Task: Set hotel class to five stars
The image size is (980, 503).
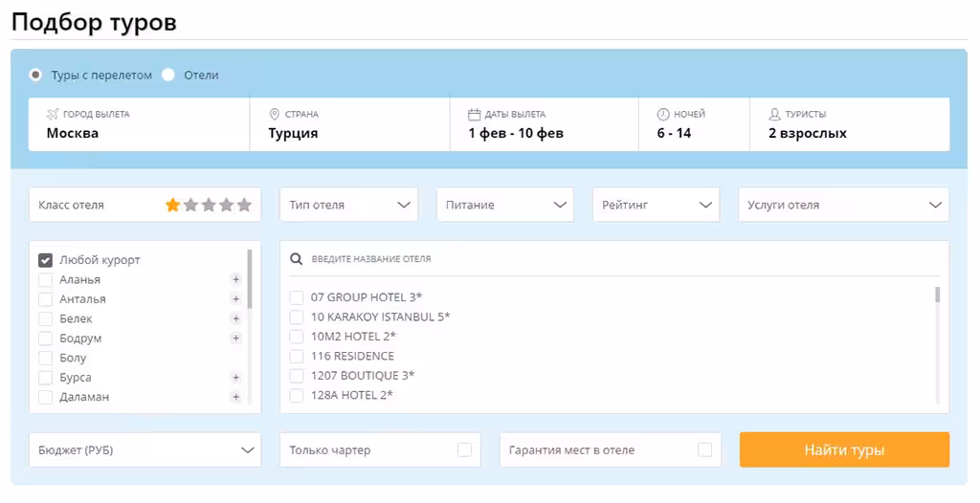Action: (244, 205)
